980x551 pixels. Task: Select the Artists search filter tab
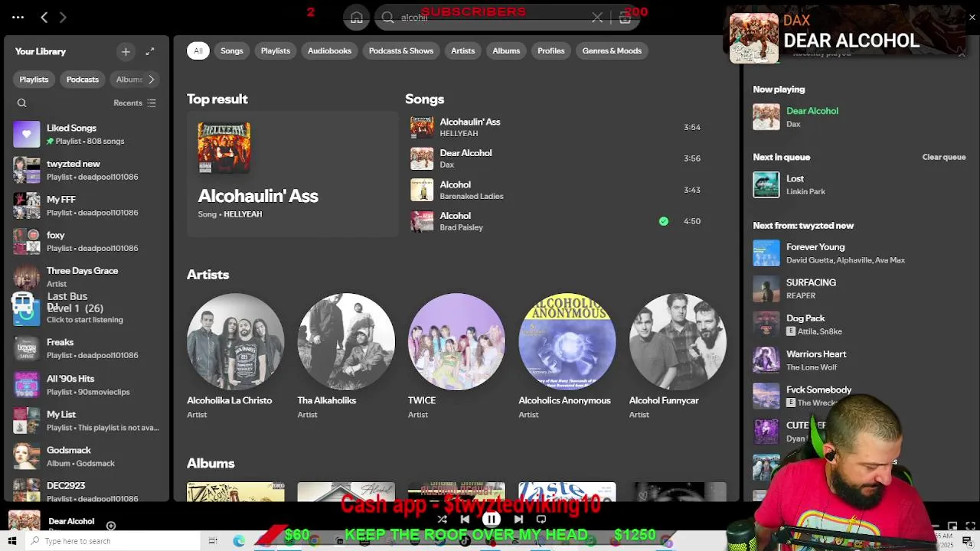[x=463, y=51]
